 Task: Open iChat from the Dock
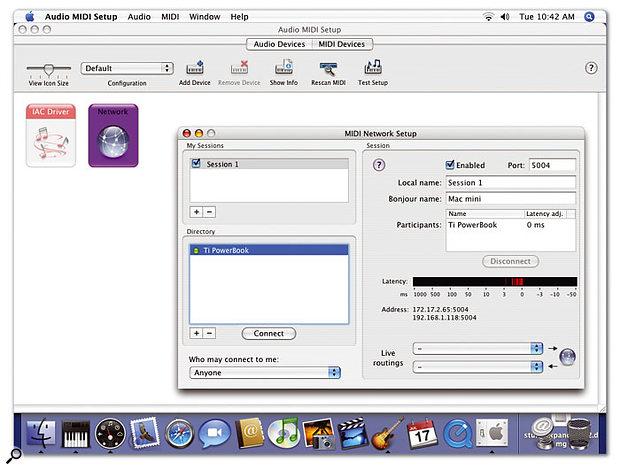click(x=214, y=434)
